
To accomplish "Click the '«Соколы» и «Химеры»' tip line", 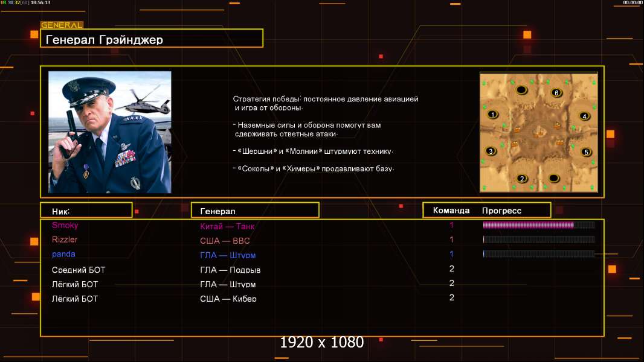I will [314, 168].
